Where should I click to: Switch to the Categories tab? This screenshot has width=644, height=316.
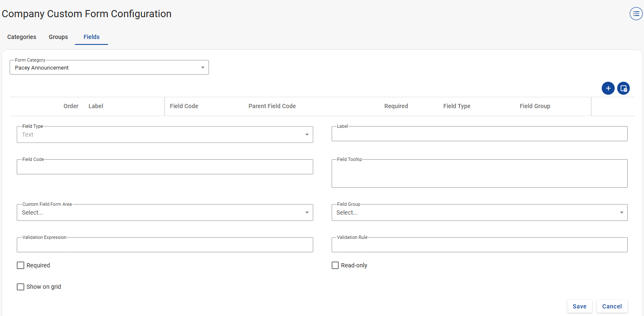coord(22,37)
